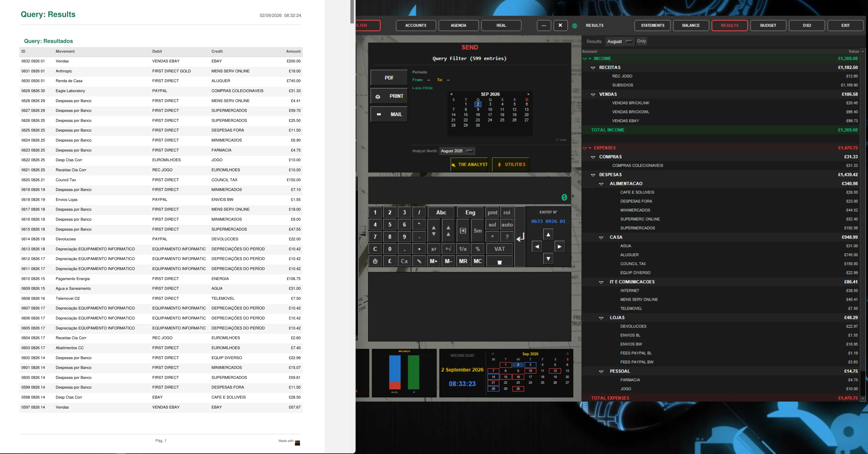Switch to the BUDGET tab

click(768, 26)
